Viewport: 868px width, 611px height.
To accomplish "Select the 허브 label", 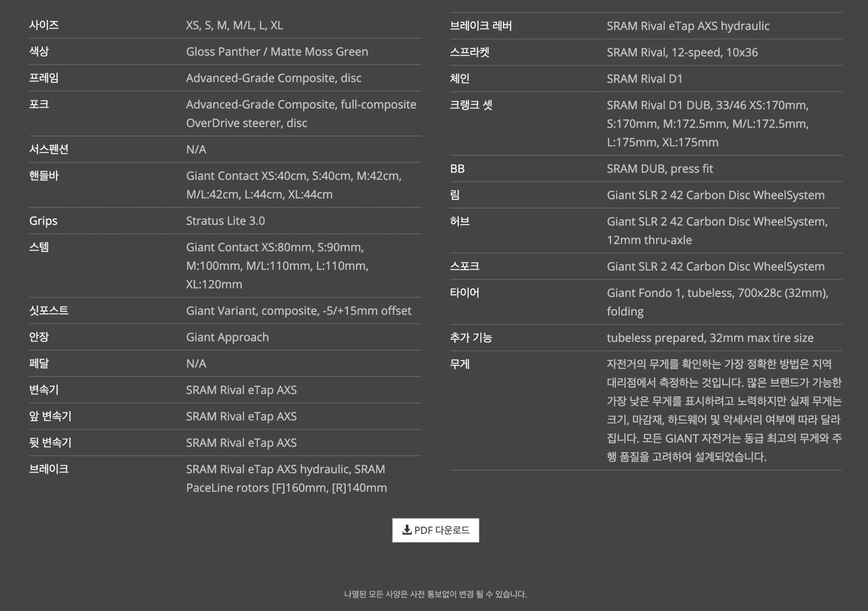I will [460, 221].
